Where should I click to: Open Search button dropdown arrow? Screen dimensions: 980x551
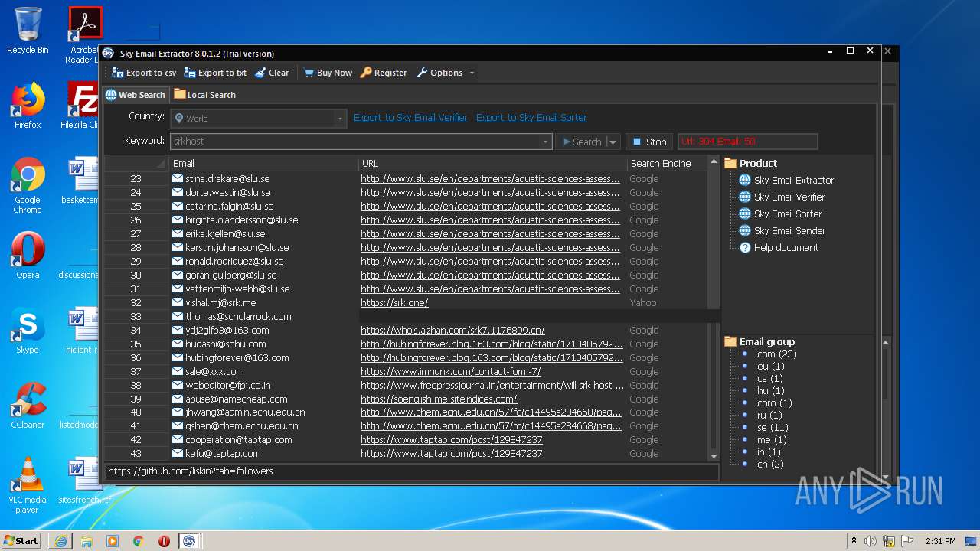(612, 142)
